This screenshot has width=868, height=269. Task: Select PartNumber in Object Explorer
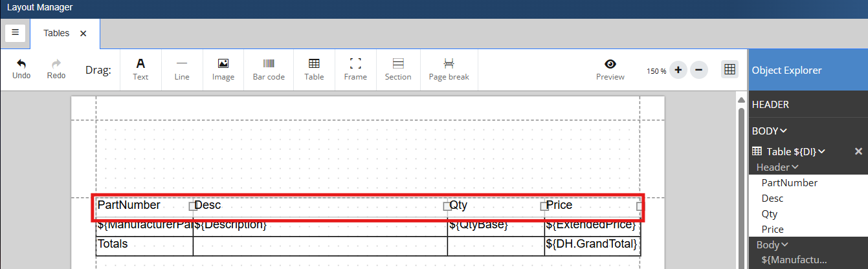[x=789, y=183]
